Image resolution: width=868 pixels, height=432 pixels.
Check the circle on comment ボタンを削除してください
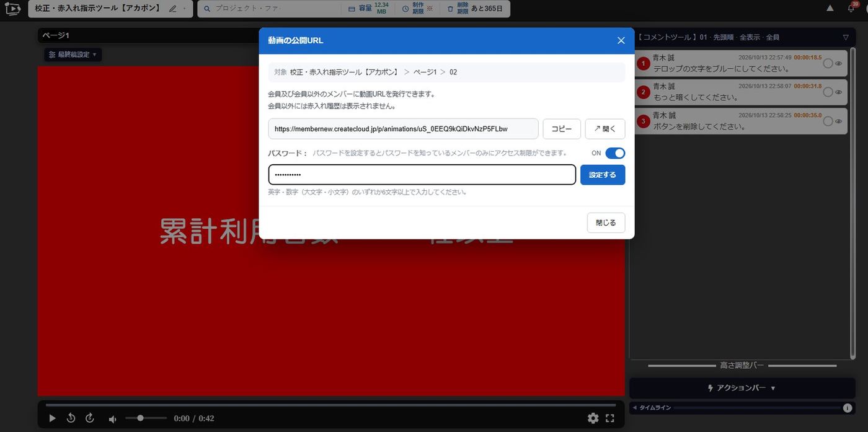[828, 121]
